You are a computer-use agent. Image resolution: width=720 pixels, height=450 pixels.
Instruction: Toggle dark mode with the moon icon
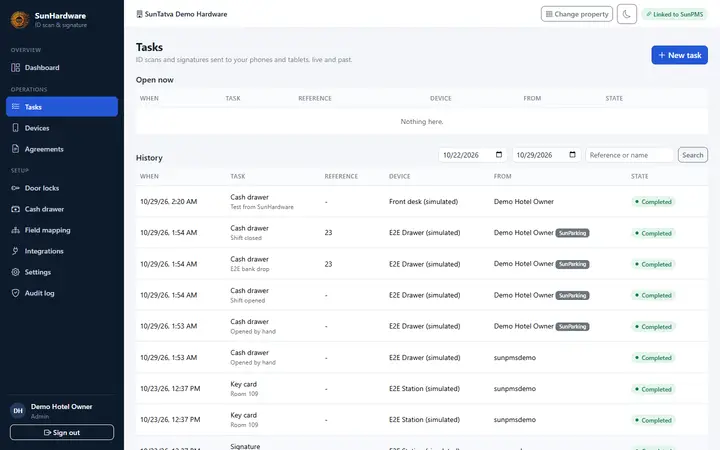pos(627,14)
